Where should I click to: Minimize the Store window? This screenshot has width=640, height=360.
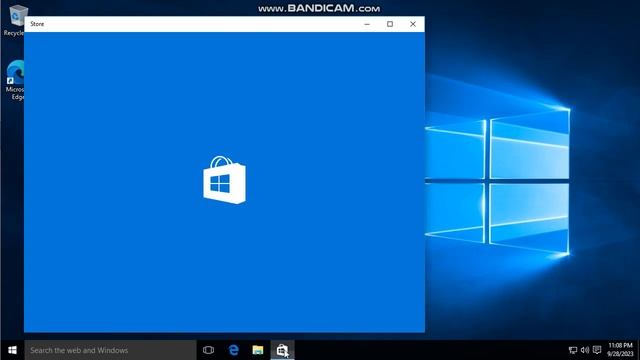pos(367,24)
